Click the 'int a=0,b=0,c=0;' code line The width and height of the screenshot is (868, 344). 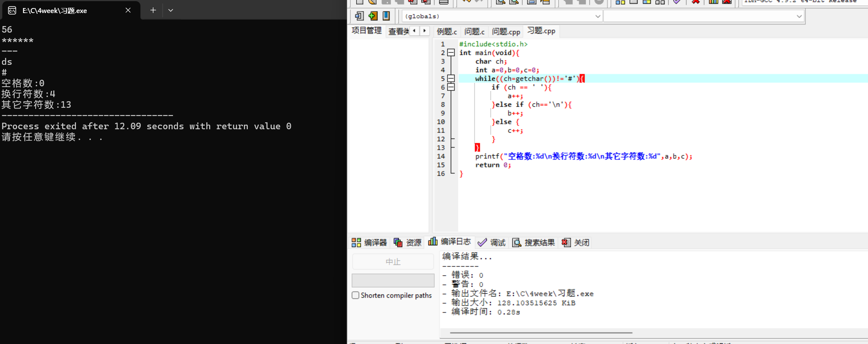coord(507,70)
